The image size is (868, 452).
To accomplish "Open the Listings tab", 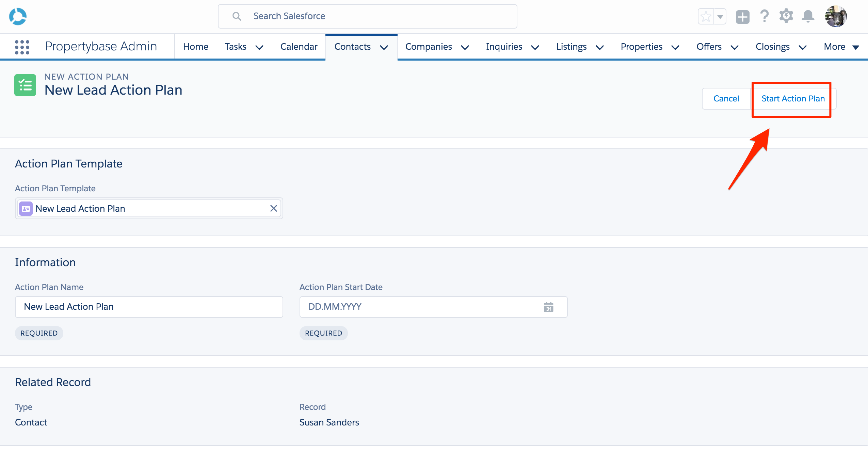I will 572,47.
